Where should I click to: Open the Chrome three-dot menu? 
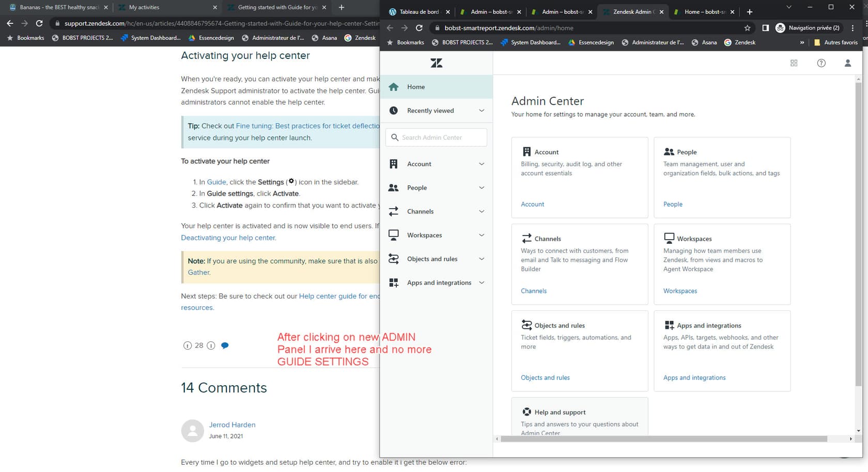click(x=853, y=28)
